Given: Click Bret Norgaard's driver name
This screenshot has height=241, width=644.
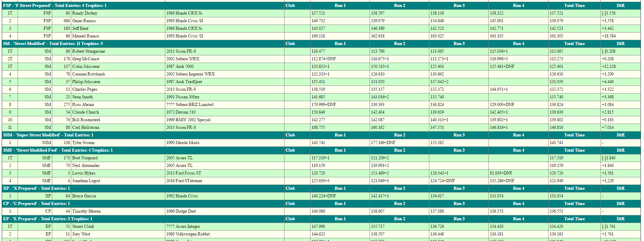Looking at the screenshot, I should coord(85,158).
